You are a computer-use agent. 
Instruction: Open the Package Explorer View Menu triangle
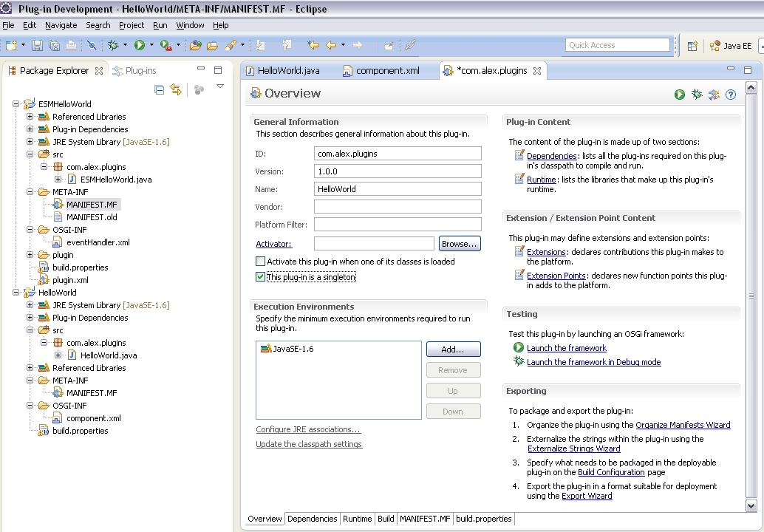(220, 86)
